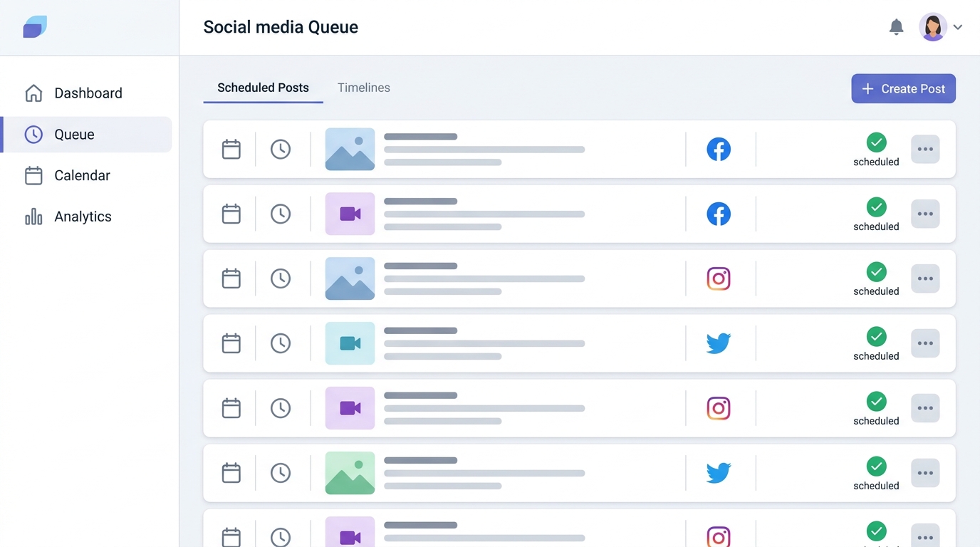The image size is (980, 547).
Task: Expand the three-dot menu on the fifth post
Action: tap(925, 408)
